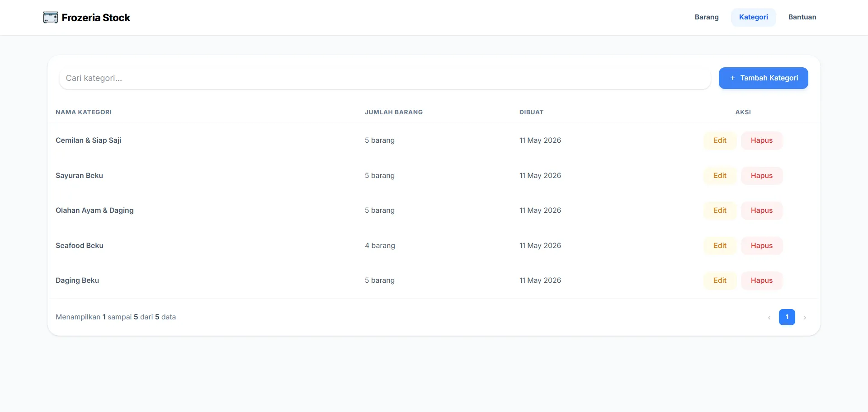Edit the Seafood Beku category
Image resolution: width=868 pixels, height=412 pixels.
pyautogui.click(x=720, y=246)
